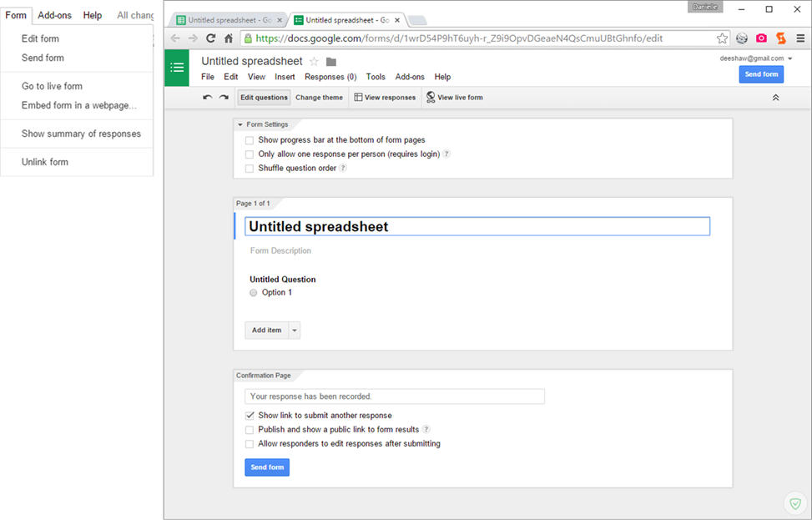Click the Send form button at bottom
This screenshot has height=520, width=812.
point(267,467)
